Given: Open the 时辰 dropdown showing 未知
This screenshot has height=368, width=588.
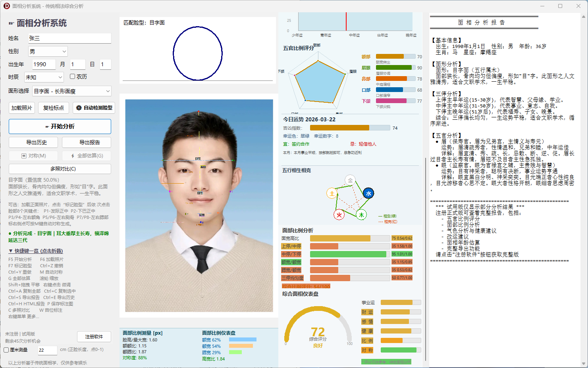Looking at the screenshot, I should tap(44, 77).
